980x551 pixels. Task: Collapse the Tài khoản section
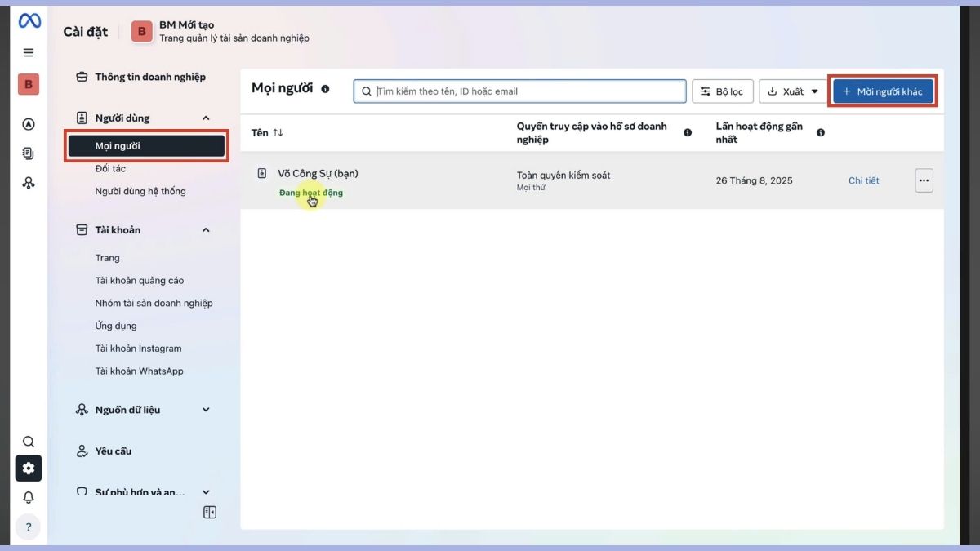pyautogui.click(x=206, y=230)
